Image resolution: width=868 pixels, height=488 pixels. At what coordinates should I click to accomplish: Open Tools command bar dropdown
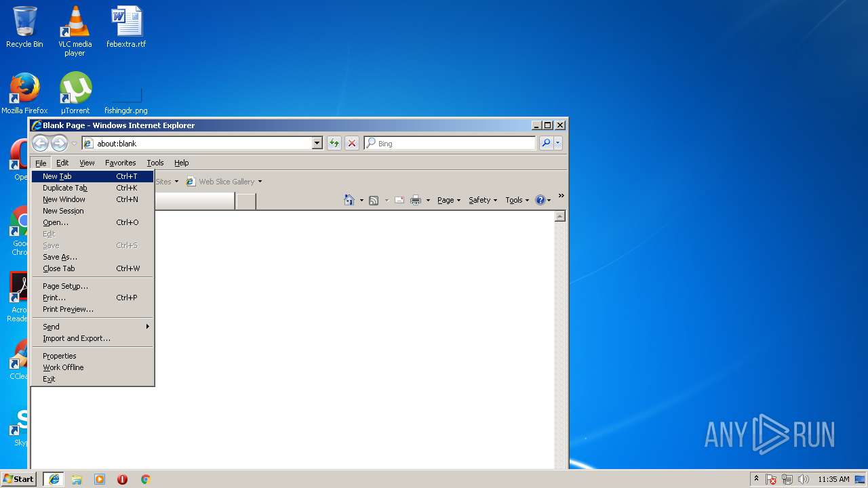coord(517,200)
